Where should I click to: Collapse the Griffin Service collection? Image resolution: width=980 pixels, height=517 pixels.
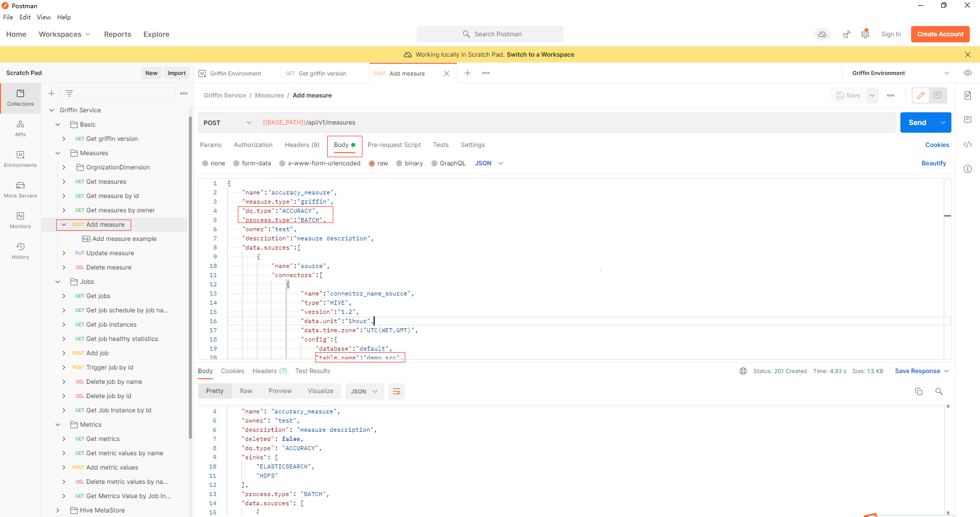tap(52, 110)
